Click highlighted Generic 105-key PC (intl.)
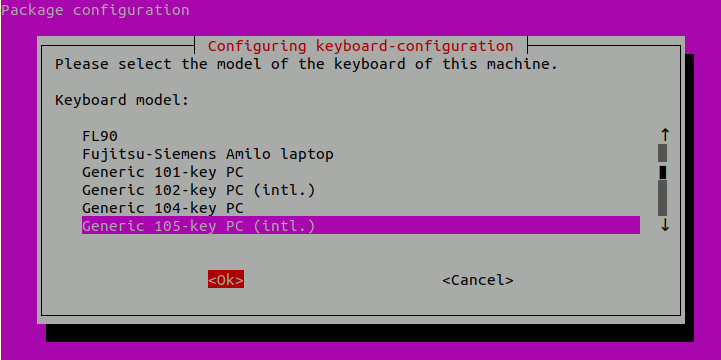 point(360,225)
